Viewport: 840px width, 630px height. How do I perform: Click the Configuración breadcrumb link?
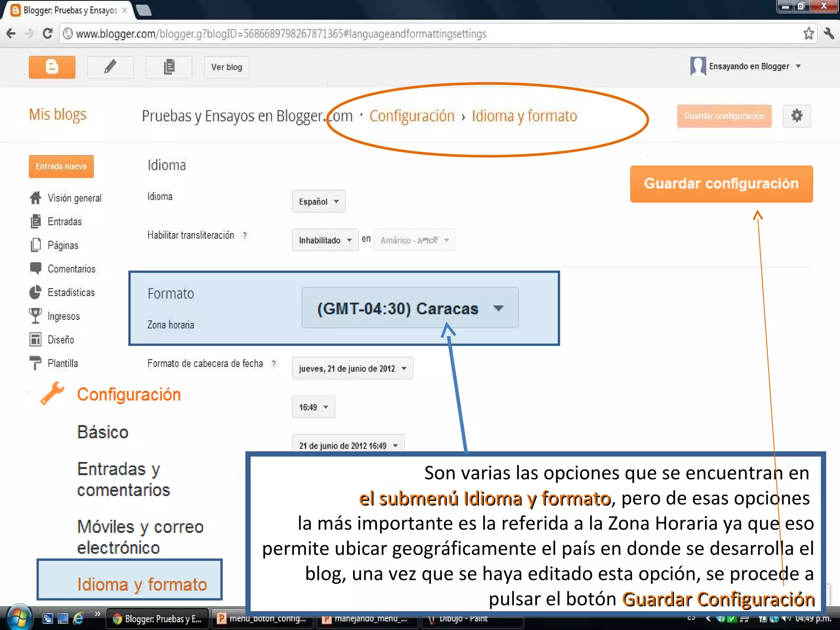[x=412, y=116]
